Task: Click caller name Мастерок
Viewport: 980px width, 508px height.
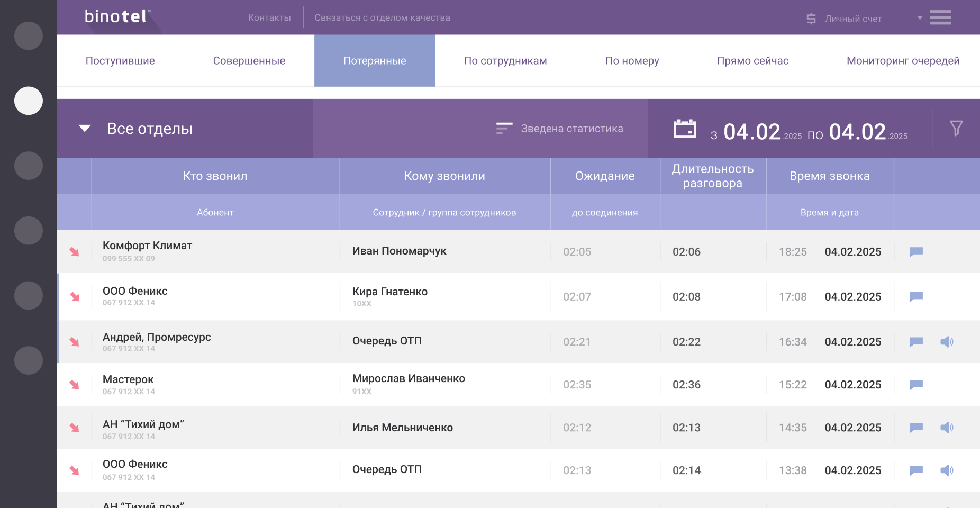Action: point(128,379)
